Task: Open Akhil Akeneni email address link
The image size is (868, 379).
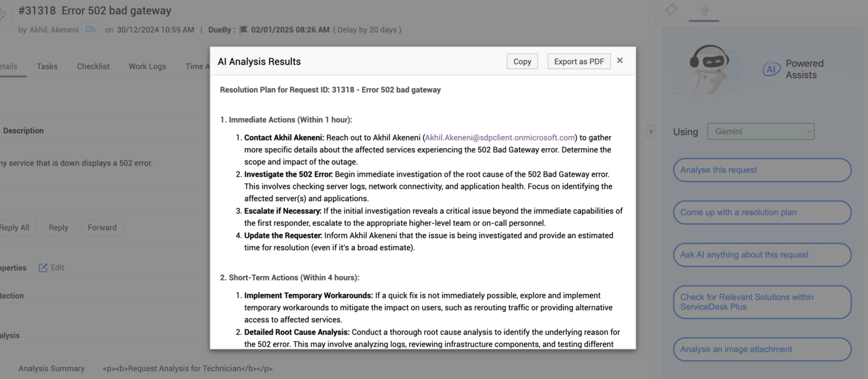Action: [x=500, y=138]
